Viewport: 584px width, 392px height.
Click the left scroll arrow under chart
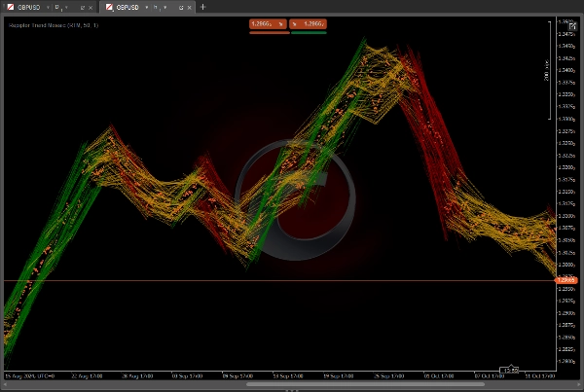(5, 384)
